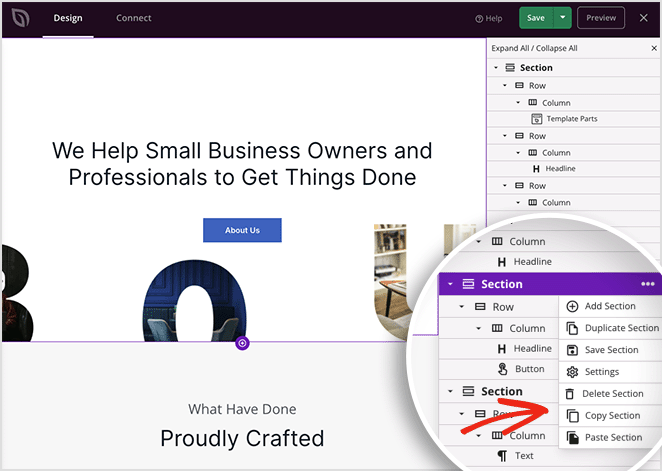Click the green Save button
Viewport: 662px width, 471px height.
point(536,18)
